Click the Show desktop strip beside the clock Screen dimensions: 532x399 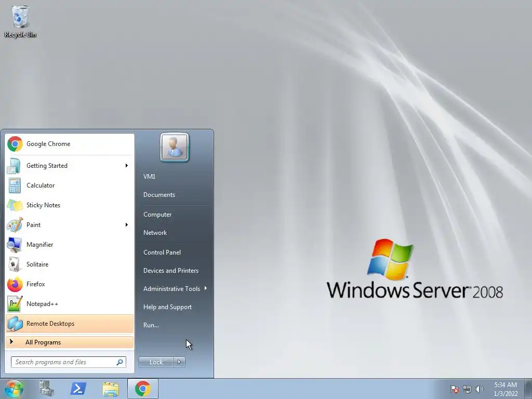528,389
